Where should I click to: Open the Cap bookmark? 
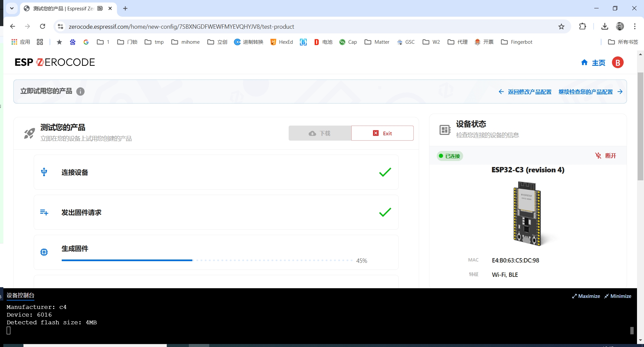[348, 42]
